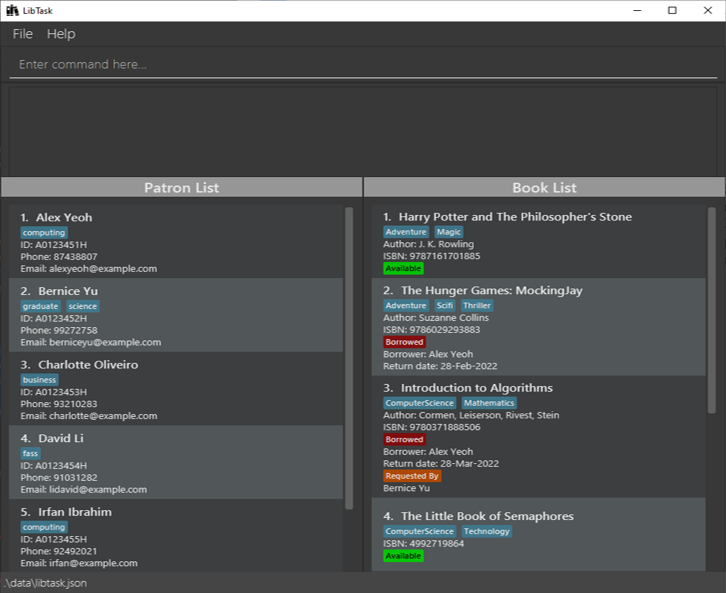
Task: Open the File menu
Action: click(22, 34)
